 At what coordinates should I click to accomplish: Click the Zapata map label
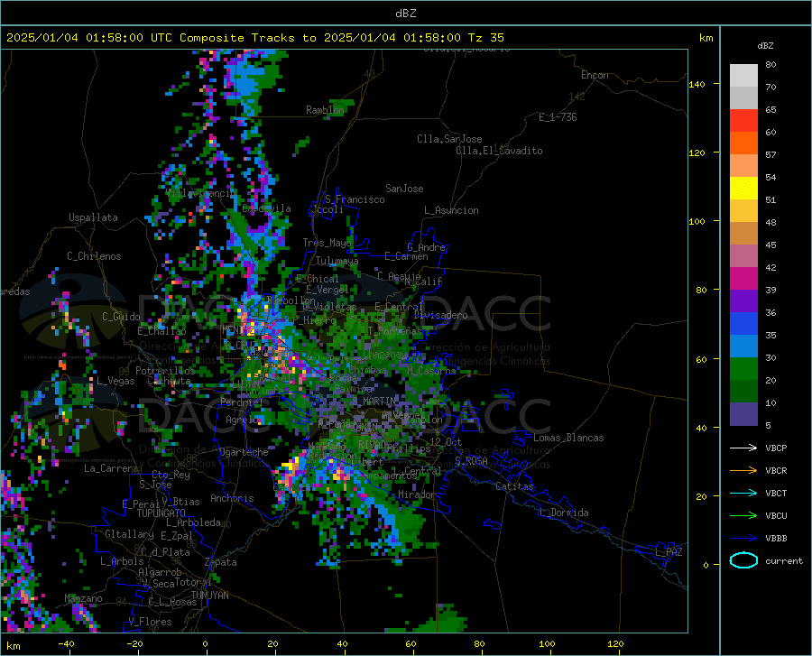point(221,562)
